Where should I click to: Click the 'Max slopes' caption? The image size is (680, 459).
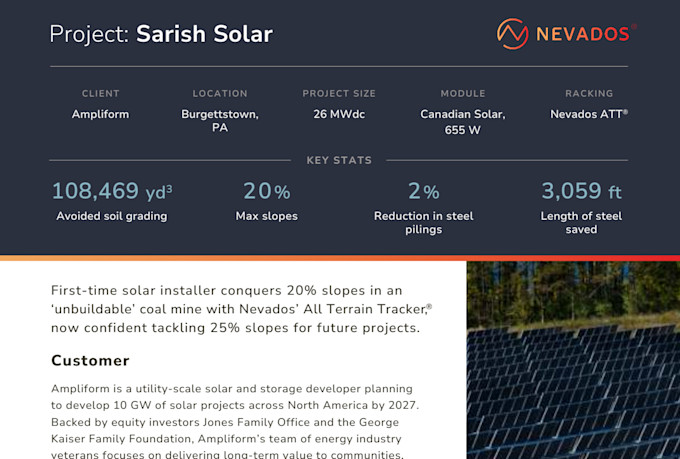(x=266, y=216)
